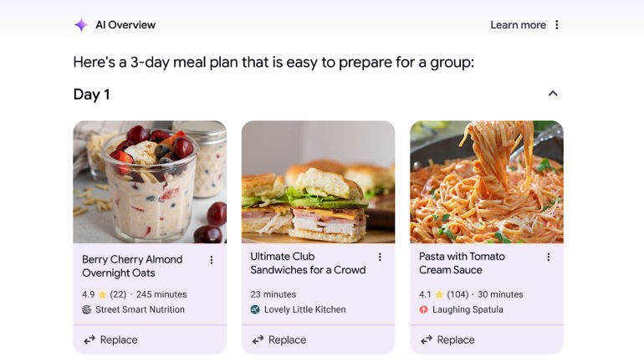Open options menu for Ultimate Club Sandwiches
Screen dimensions: 644x362
coord(380,257)
